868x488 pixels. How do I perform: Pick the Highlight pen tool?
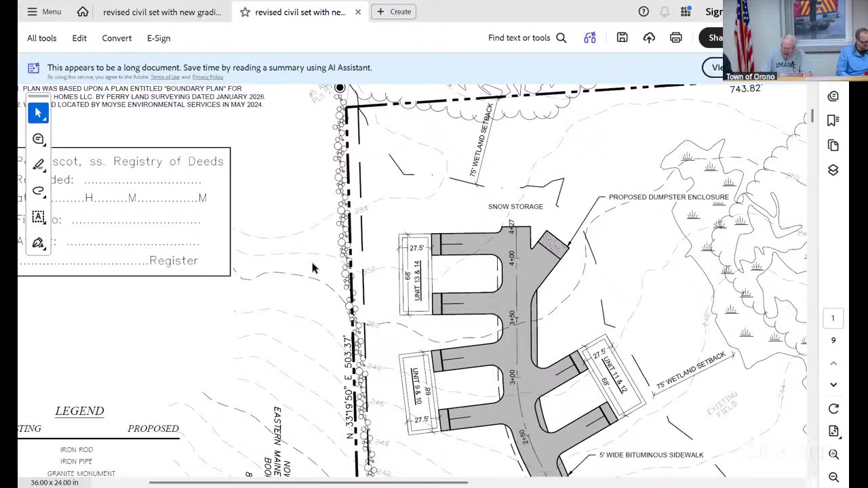click(38, 165)
